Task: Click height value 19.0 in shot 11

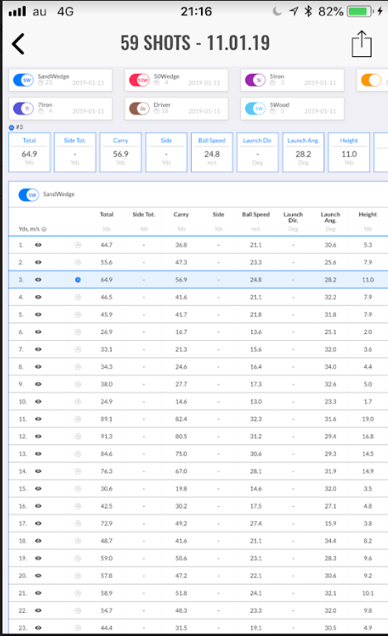Action: click(x=368, y=419)
